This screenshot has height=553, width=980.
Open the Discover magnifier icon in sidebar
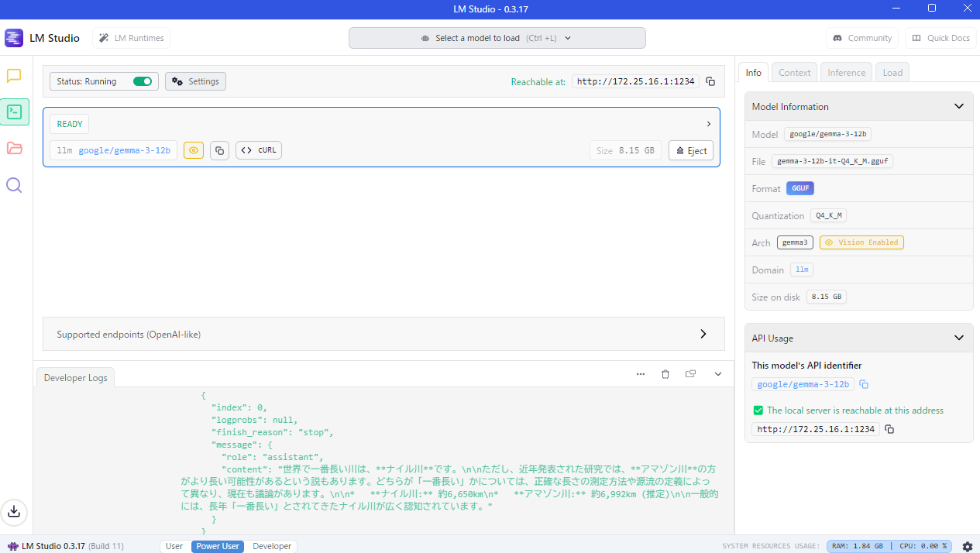pos(14,185)
